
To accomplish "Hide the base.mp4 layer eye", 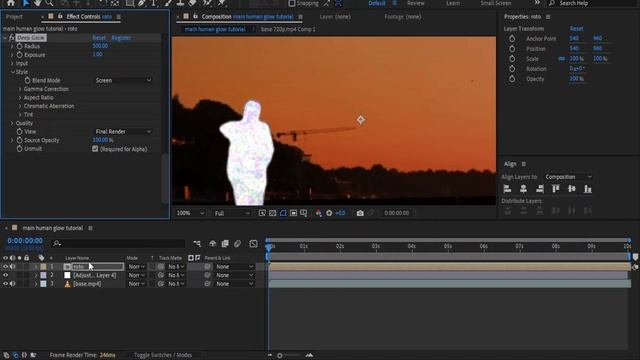I will [x=5, y=284].
